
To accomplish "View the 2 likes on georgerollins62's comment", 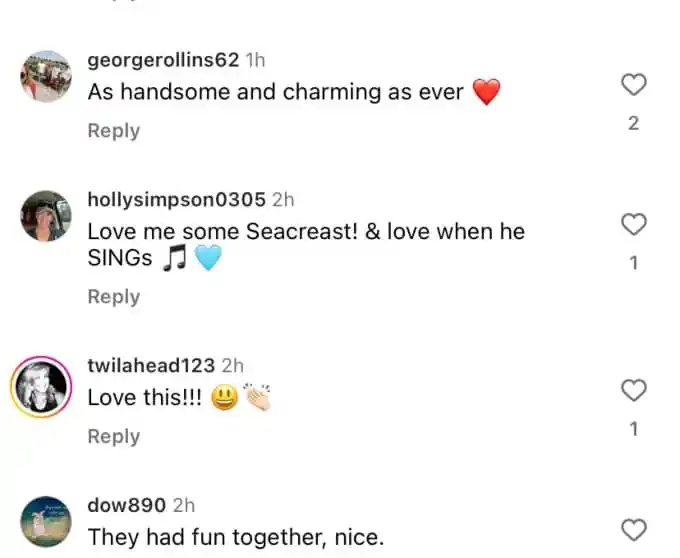I will pos(634,124).
